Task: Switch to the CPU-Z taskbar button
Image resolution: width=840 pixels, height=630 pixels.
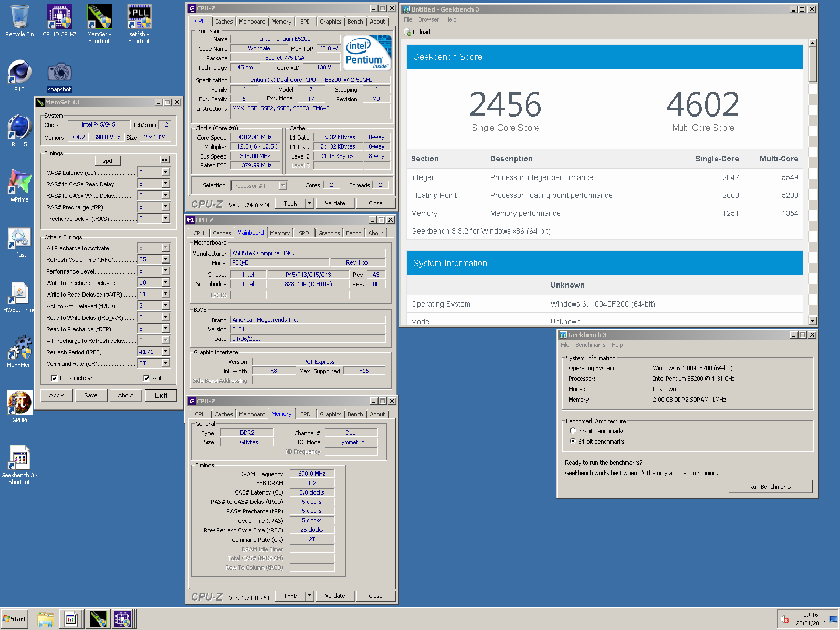Action: click(x=124, y=619)
